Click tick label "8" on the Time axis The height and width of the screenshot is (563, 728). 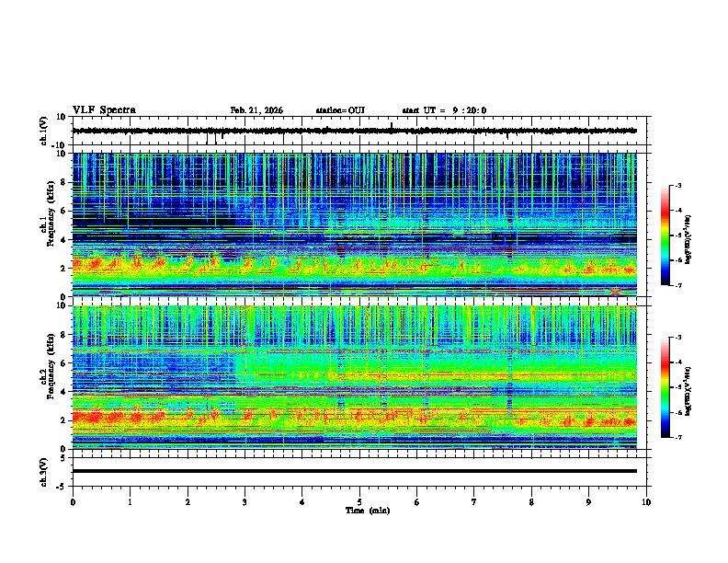point(531,502)
